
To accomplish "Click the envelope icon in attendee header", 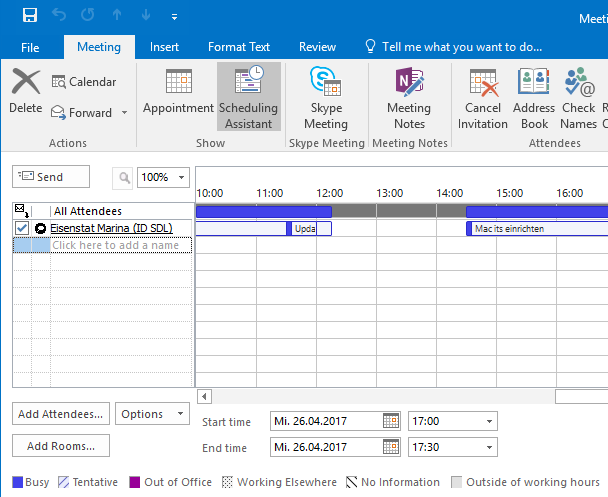I will (x=21, y=211).
